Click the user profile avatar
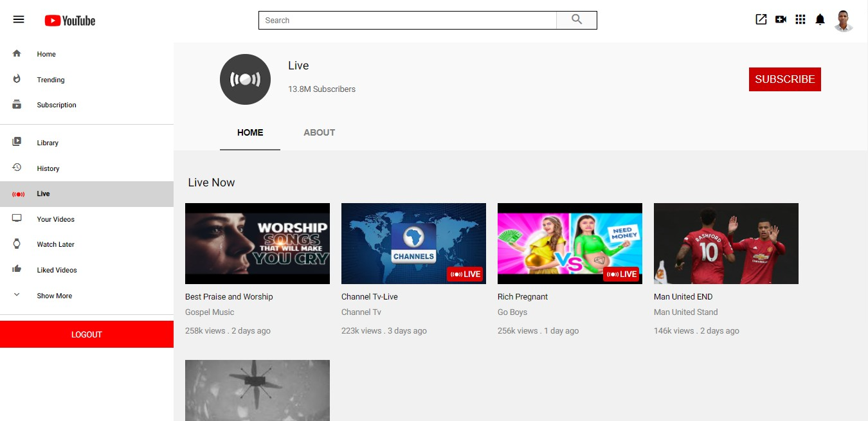868x421 pixels. tap(844, 21)
